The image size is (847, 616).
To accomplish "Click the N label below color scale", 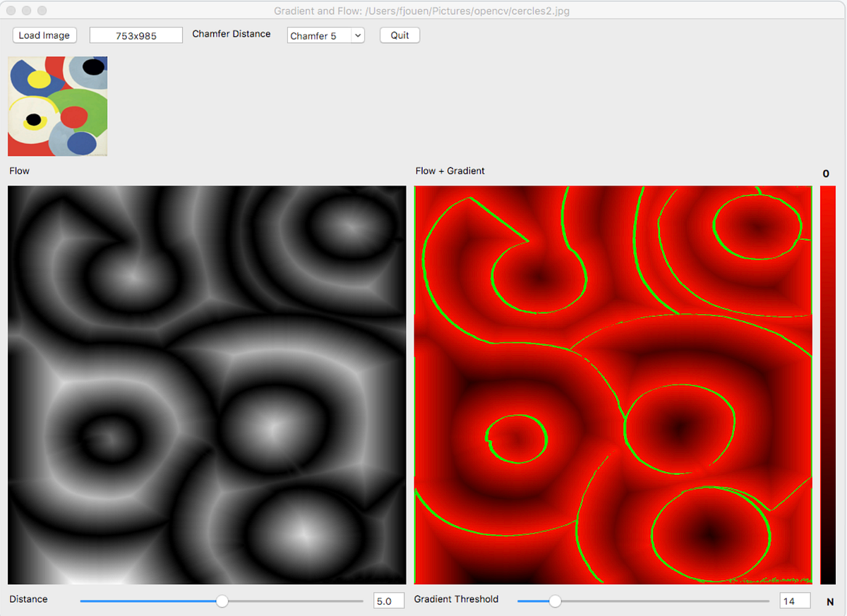I will 830,602.
